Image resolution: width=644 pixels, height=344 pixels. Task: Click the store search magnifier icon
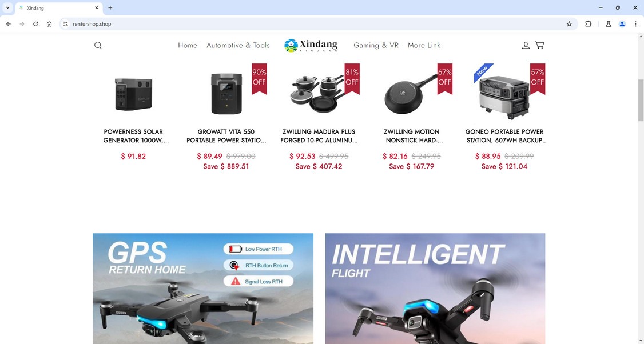click(x=98, y=45)
